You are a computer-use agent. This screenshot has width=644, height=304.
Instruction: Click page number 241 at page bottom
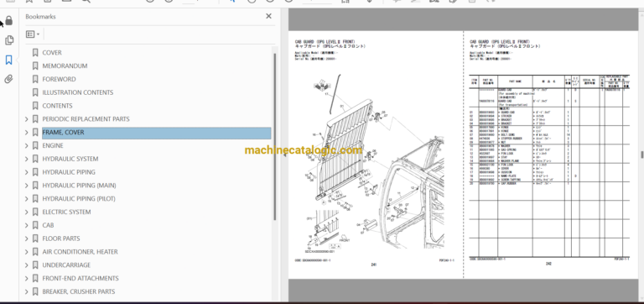click(374, 265)
